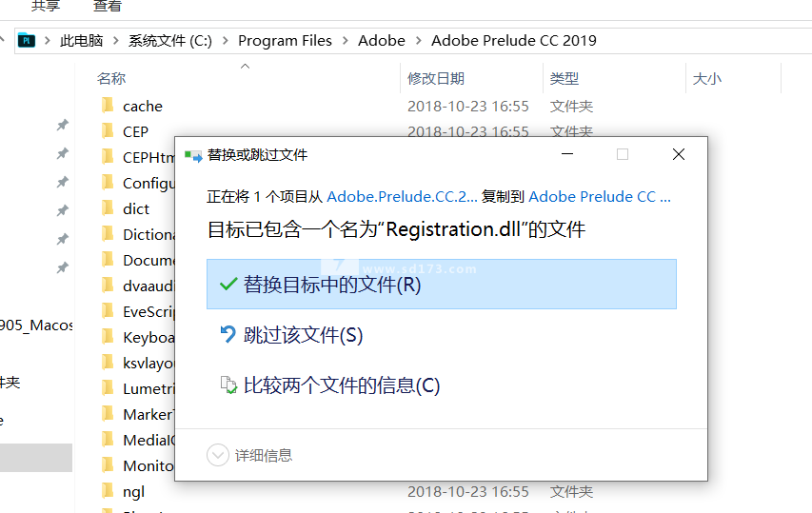This screenshot has height=513, width=812.
Task: Click the copy dialog title icon
Action: (193, 155)
